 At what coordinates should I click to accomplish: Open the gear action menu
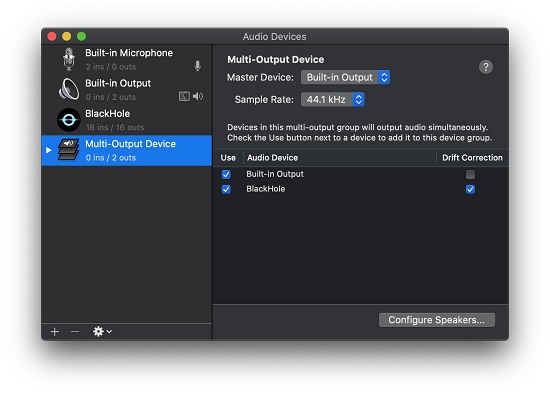102,332
